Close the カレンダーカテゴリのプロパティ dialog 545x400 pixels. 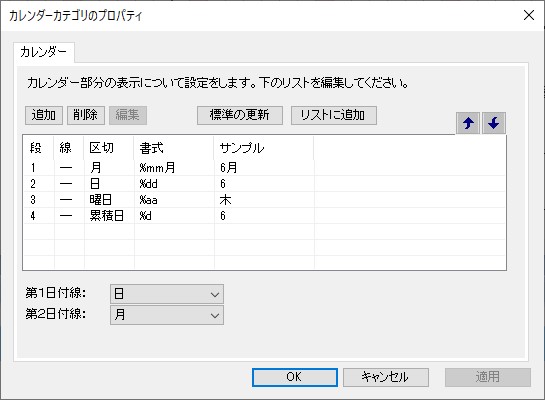point(529,15)
